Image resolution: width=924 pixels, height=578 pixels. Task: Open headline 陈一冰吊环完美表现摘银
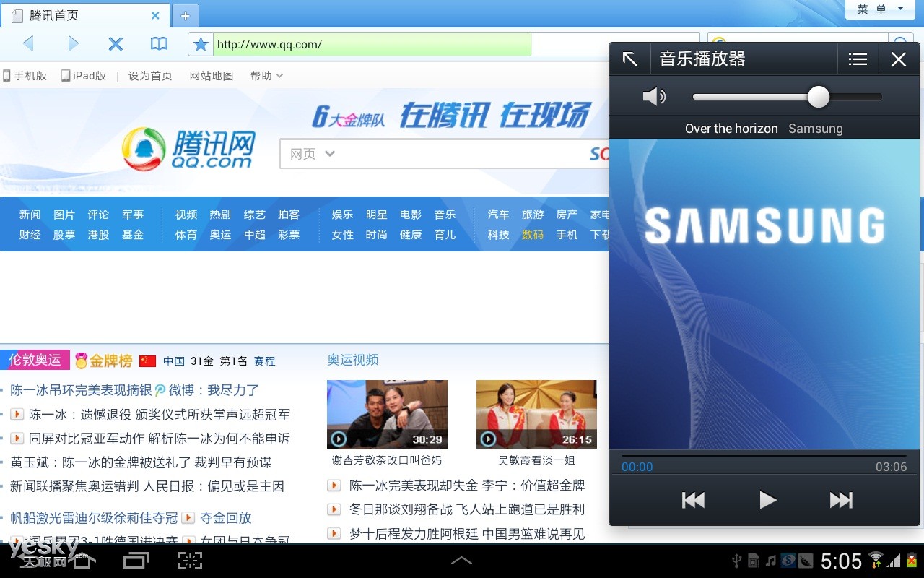pyautogui.click(x=81, y=390)
